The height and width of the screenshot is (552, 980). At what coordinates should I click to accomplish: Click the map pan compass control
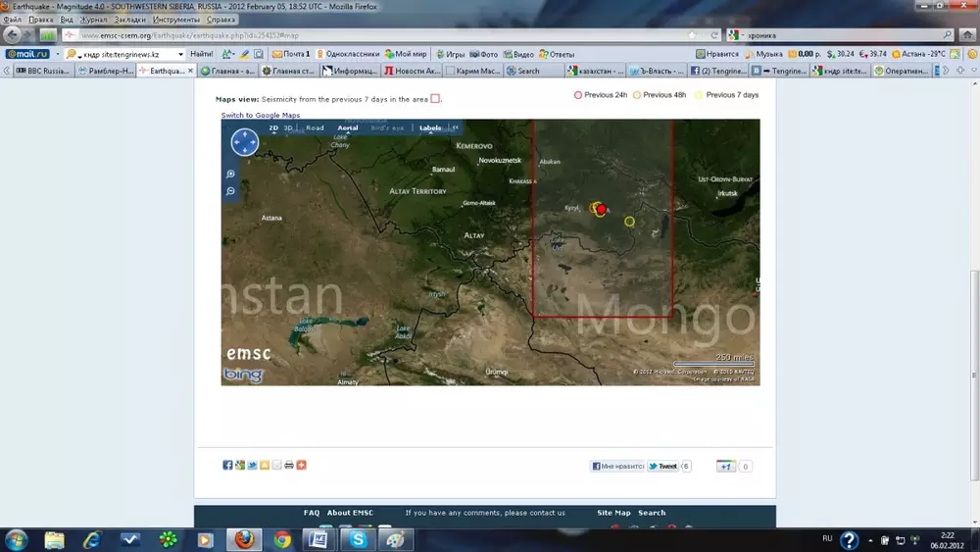pos(244,143)
